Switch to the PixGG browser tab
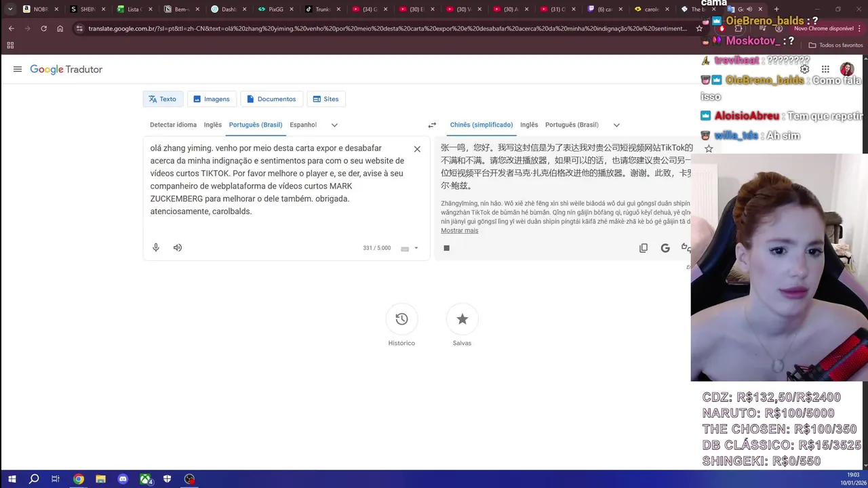Viewport: 868px width, 488px height. (275, 9)
